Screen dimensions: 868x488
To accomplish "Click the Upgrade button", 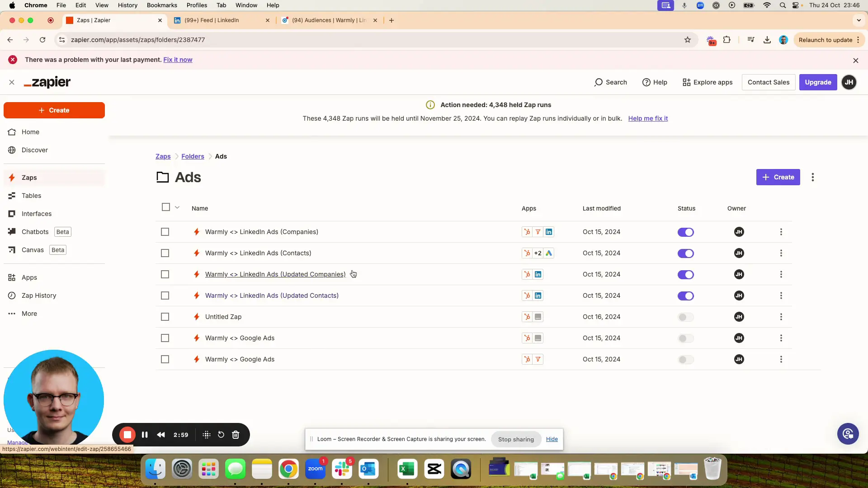I will (818, 82).
